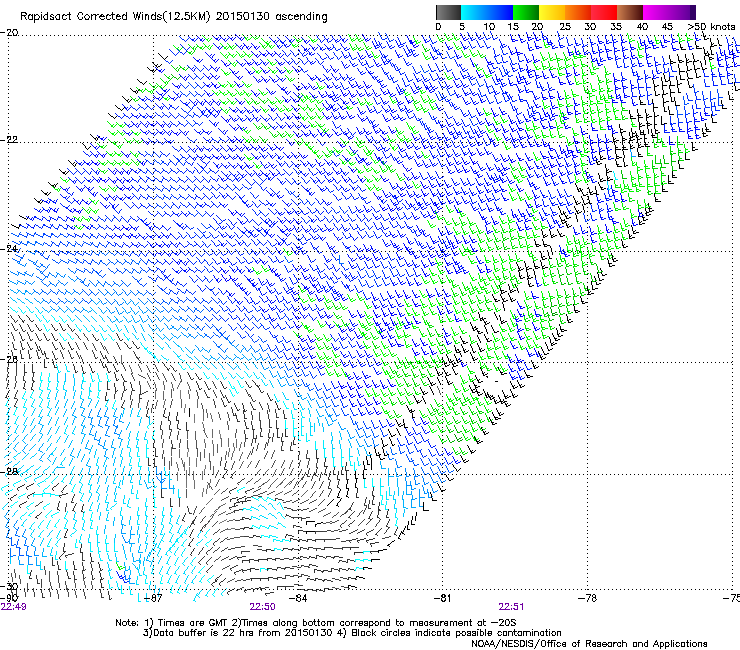
Task: Click the date '20150130 ascending' in title
Action: point(271,17)
